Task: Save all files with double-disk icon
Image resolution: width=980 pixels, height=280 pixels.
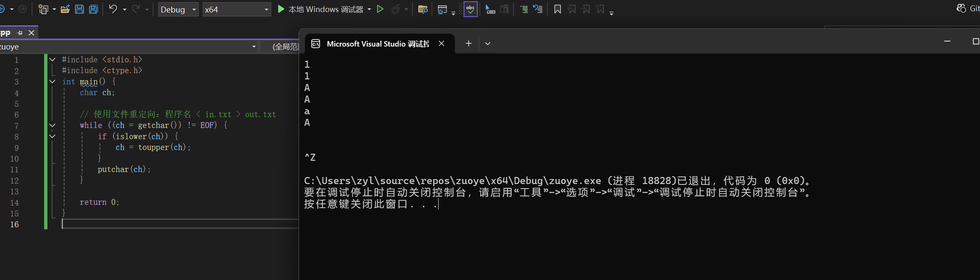Action: coord(94,9)
